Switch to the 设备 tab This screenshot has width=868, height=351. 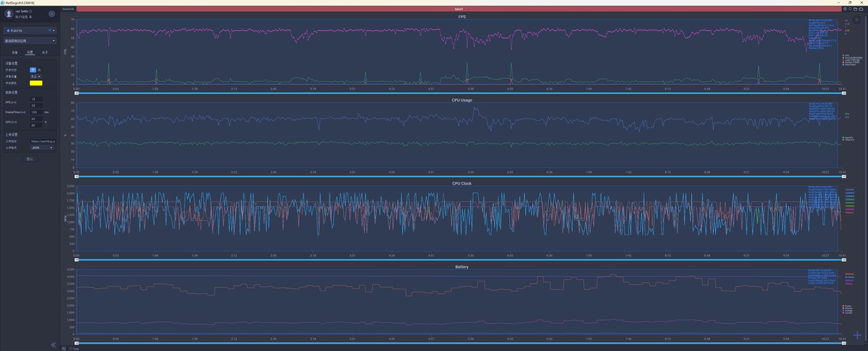click(15, 52)
